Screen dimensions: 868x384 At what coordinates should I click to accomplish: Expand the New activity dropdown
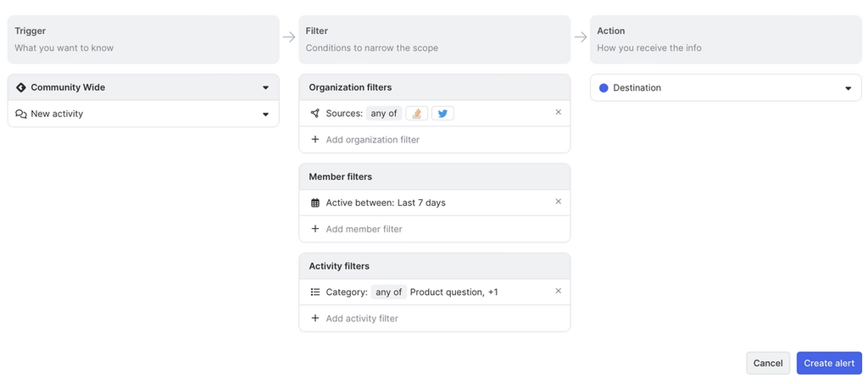(x=265, y=114)
